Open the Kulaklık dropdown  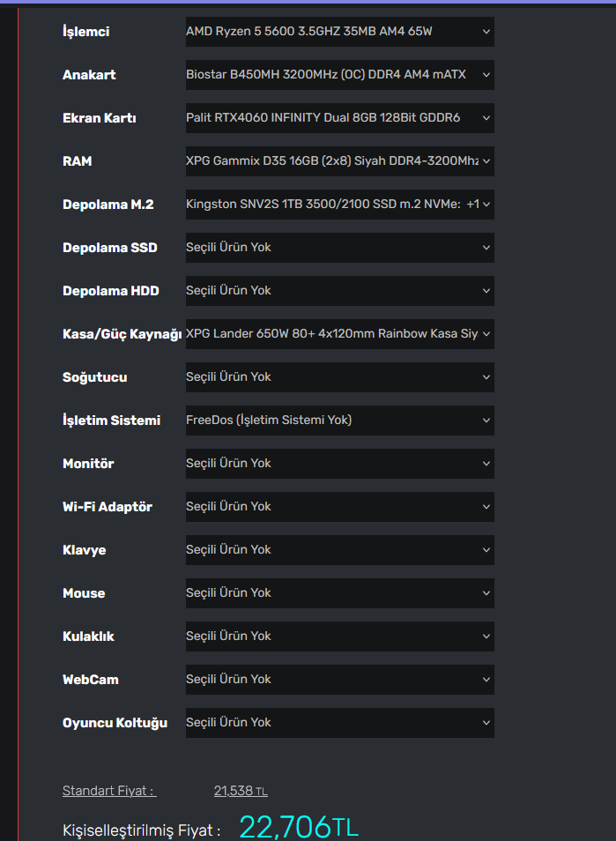pos(340,636)
